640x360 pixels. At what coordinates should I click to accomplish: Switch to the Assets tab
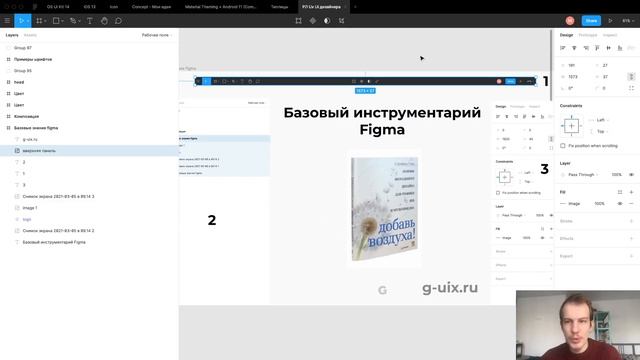(30, 35)
